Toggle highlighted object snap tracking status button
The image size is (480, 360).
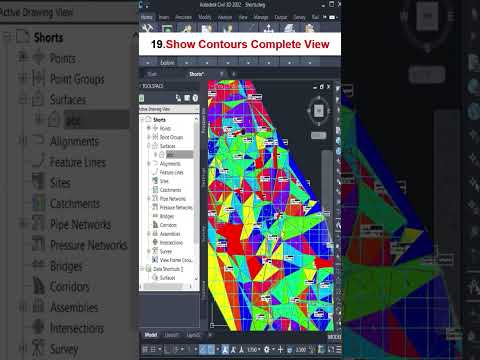[x=203, y=349]
